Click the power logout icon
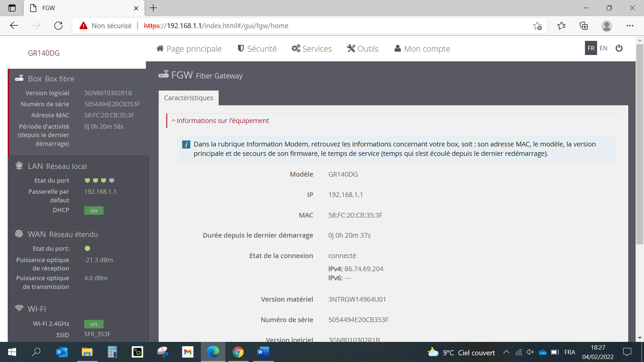Viewport: 644px width, 362px height. click(619, 48)
